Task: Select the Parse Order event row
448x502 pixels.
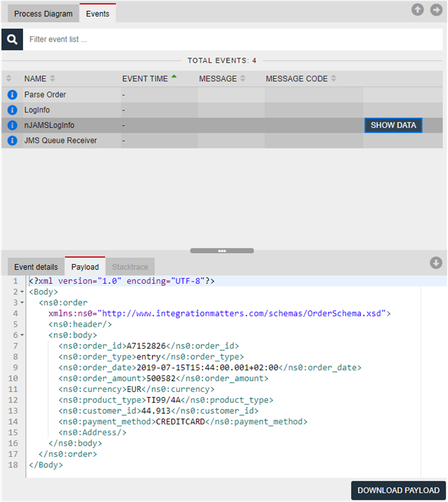Action: click(x=222, y=95)
